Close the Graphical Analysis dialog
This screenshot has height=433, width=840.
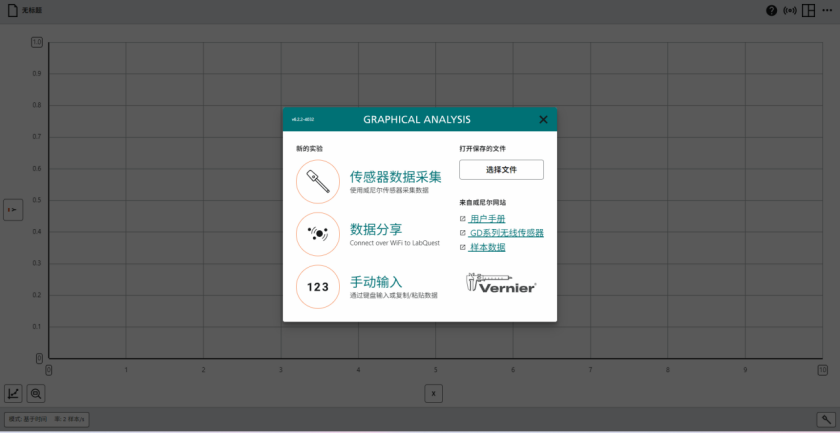[x=543, y=120]
